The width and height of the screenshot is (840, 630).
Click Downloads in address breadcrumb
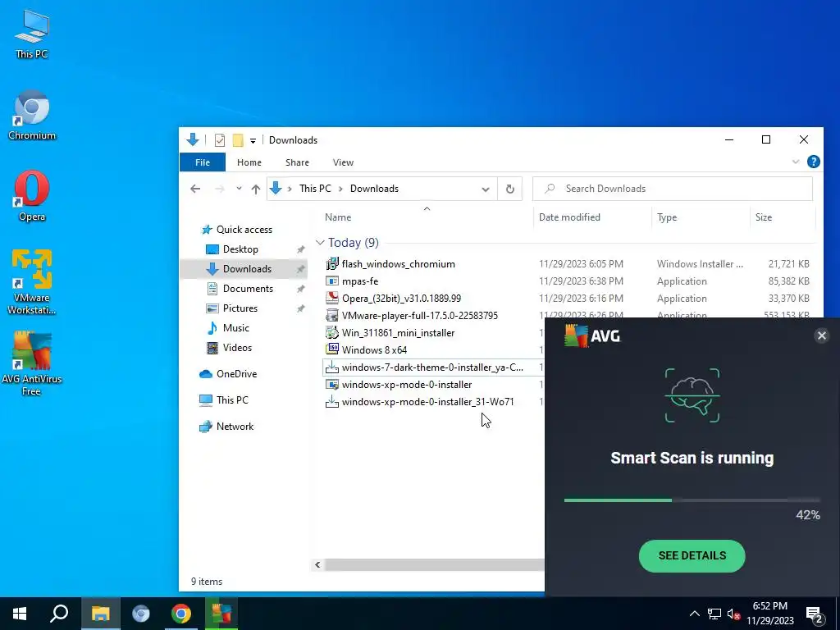pos(374,189)
